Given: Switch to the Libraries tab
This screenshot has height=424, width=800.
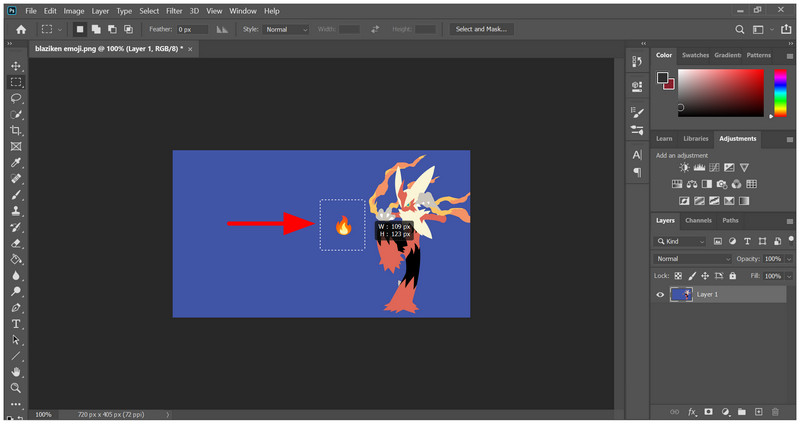Looking at the screenshot, I should 696,138.
